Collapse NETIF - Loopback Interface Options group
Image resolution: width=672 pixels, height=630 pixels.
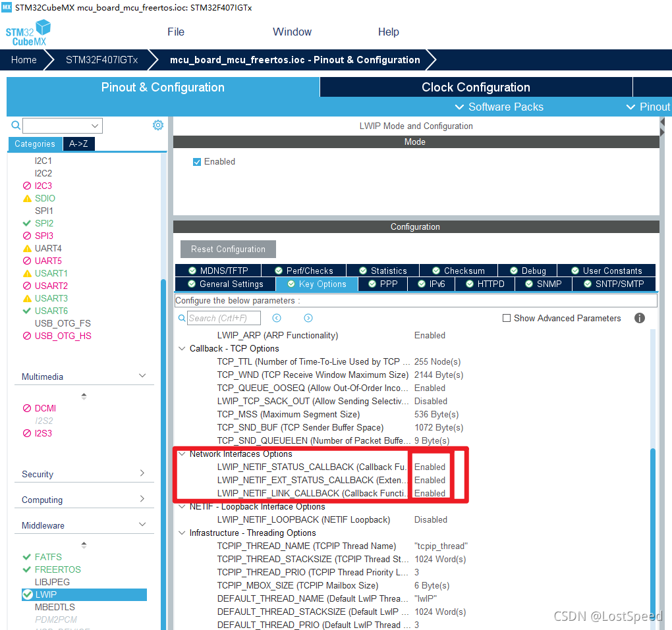pyautogui.click(x=182, y=507)
